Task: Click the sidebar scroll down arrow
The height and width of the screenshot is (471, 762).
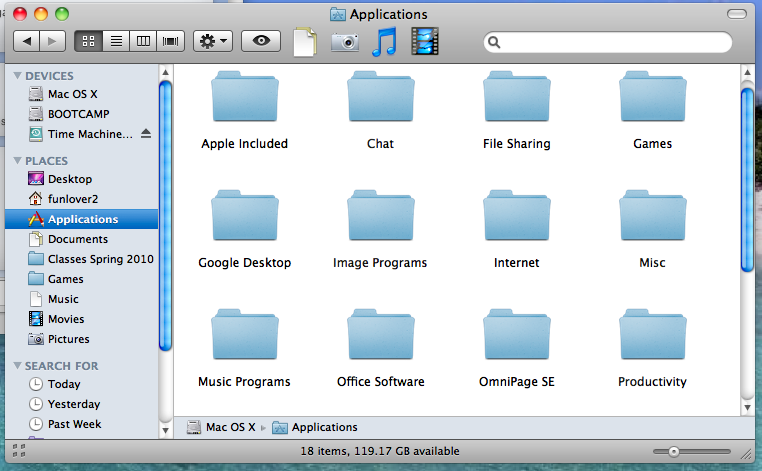Action: click(x=165, y=430)
